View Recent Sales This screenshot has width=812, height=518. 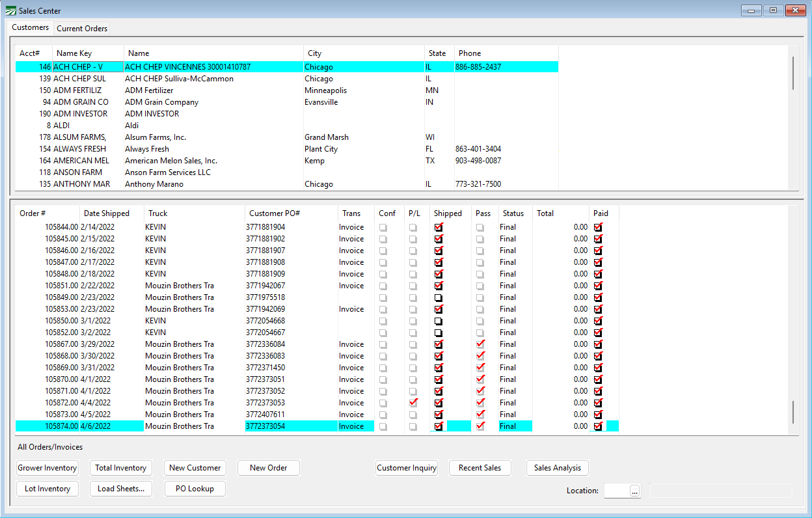click(480, 468)
